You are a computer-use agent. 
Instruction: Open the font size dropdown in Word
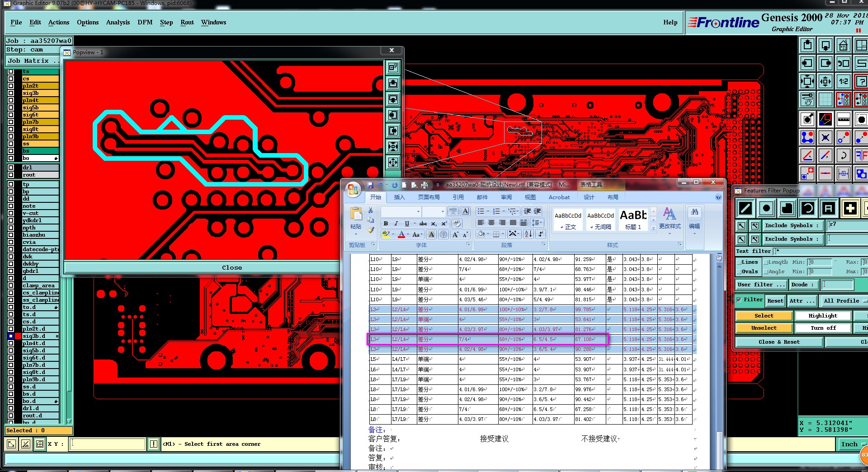443,211
